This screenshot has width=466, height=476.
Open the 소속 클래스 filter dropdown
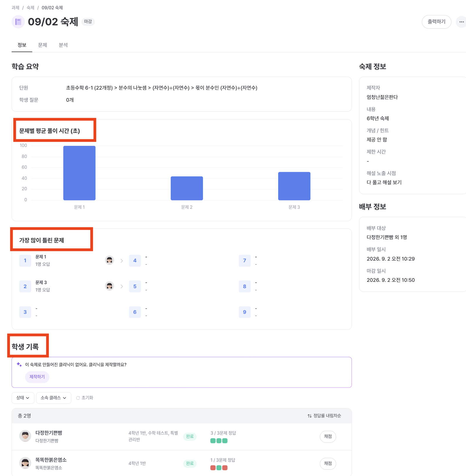click(x=53, y=398)
